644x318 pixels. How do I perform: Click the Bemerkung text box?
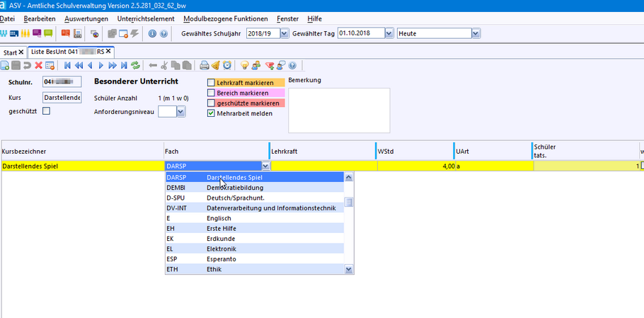point(339,110)
